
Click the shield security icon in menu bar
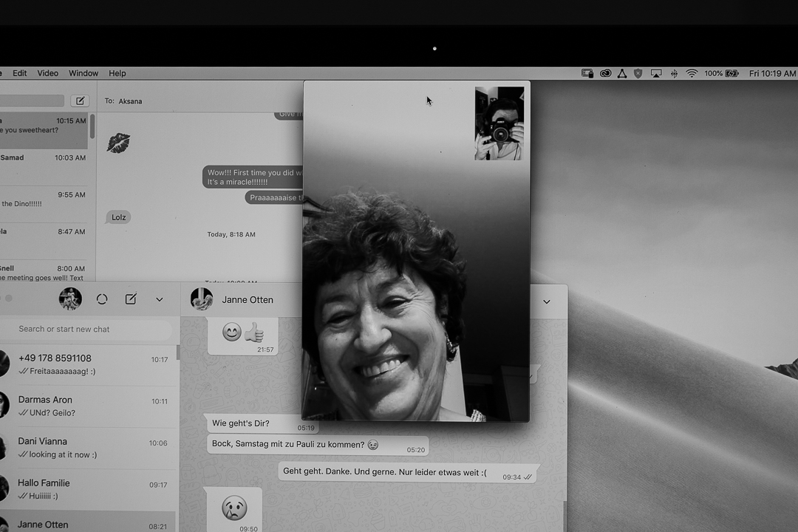pos(638,73)
